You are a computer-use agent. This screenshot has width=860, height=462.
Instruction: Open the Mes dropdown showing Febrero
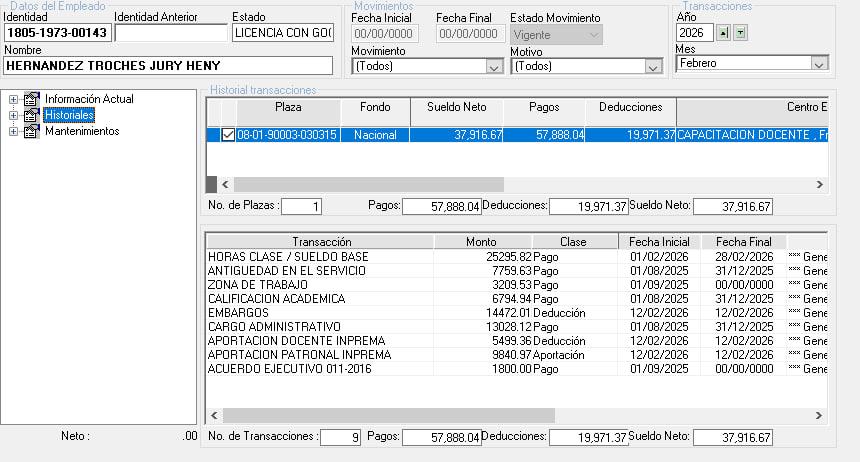pyautogui.click(x=819, y=64)
